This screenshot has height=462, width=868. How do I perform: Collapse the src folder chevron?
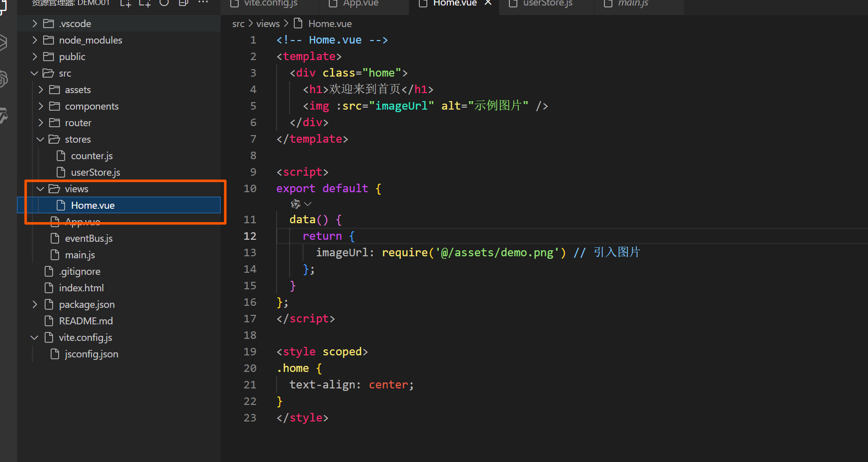click(35, 73)
